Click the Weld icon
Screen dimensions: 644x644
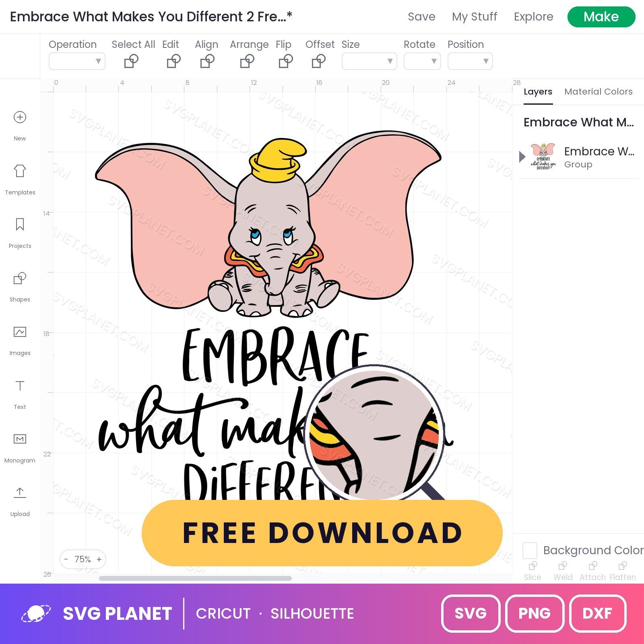[563, 566]
